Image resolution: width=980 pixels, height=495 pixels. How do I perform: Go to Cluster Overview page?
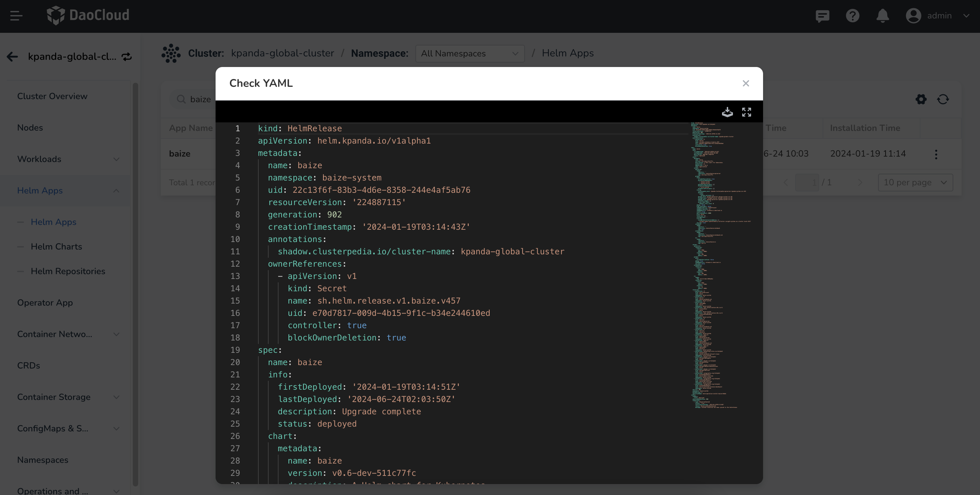coord(52,96)
